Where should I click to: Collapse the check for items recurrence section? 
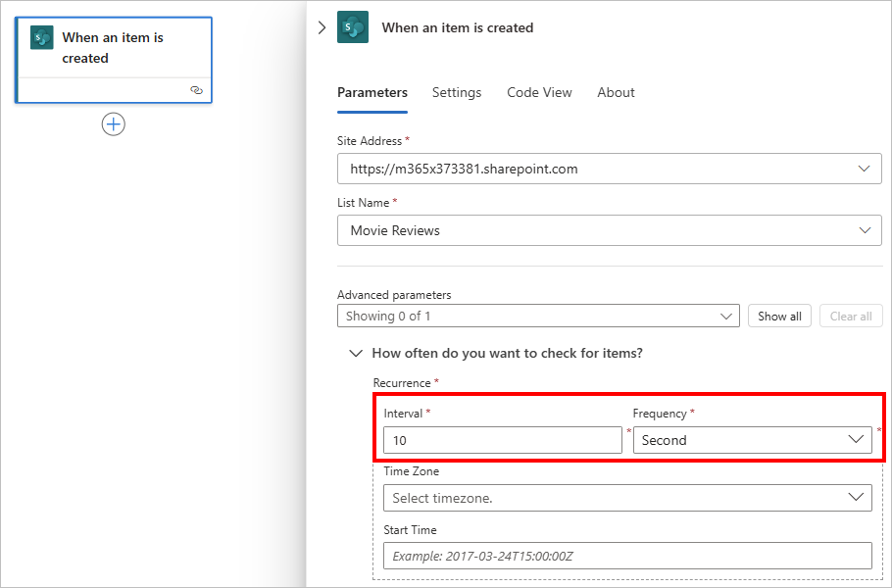(x=357, y=353)
